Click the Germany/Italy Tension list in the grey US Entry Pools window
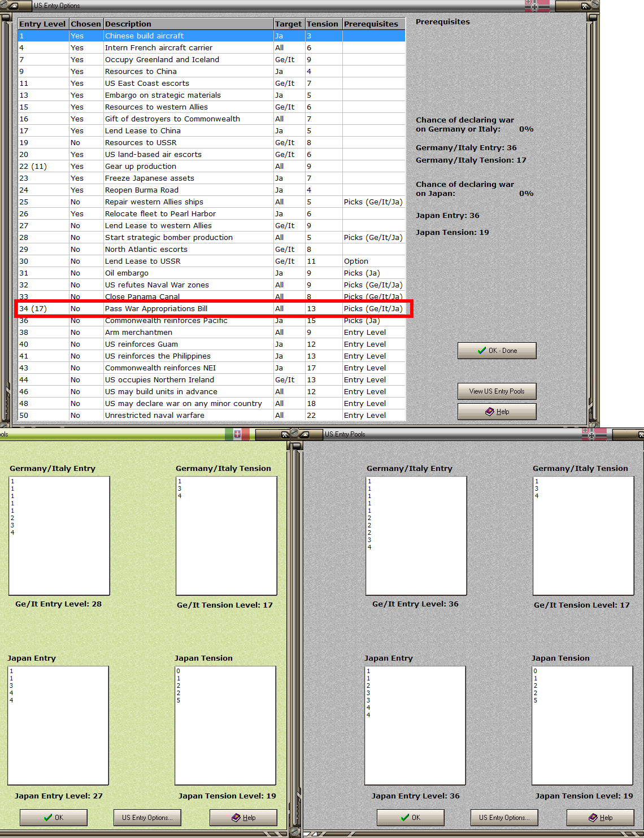The image size is (644, 838). coord(584,536)
